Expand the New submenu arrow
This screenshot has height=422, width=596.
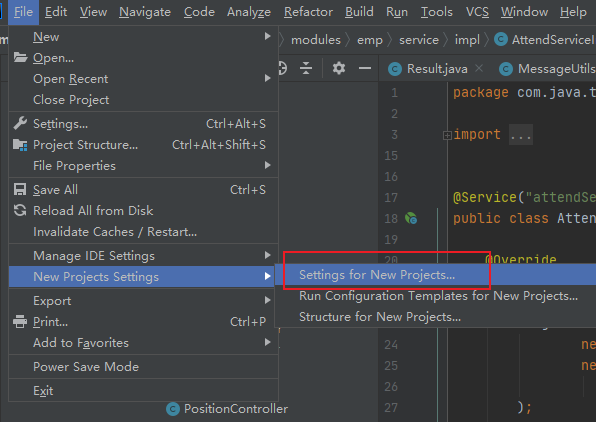click(268, 36)
